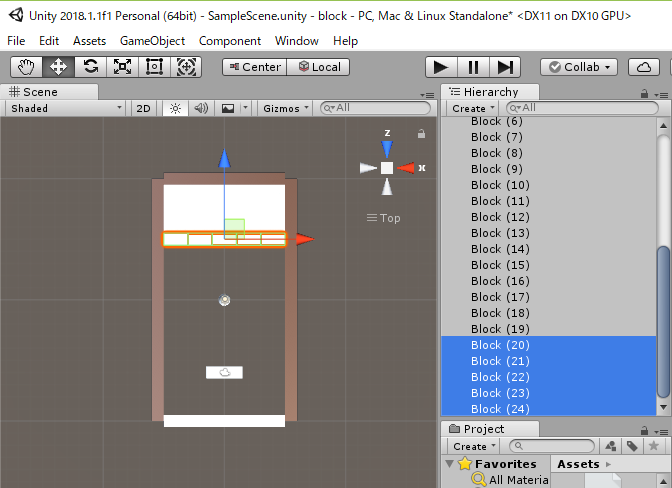Switch to the Hierarchy tab
Screen dimensions: 672x488
[490, 92]
